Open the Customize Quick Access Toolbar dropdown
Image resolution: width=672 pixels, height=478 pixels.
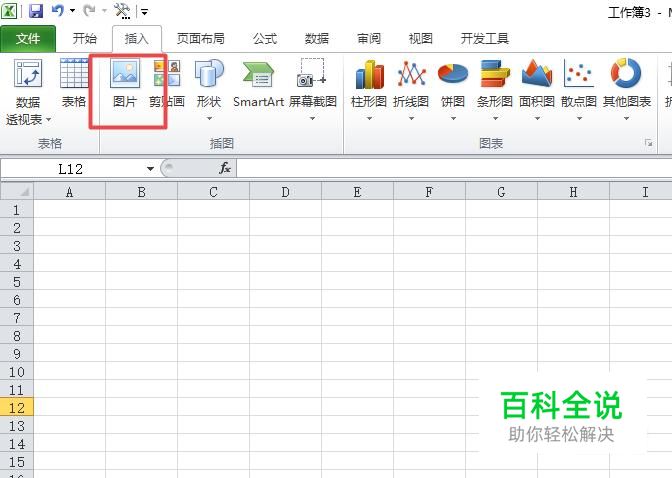[144, 12]
